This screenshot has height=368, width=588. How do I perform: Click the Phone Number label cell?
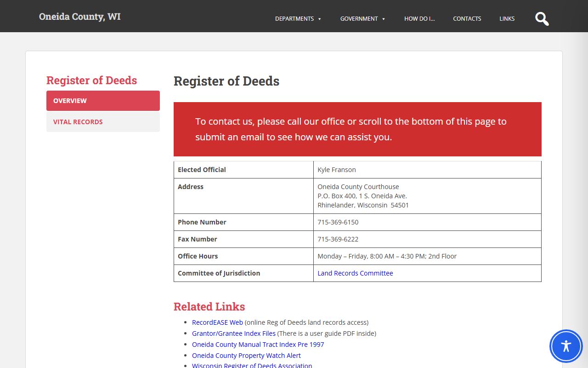(x=243, y=222)
